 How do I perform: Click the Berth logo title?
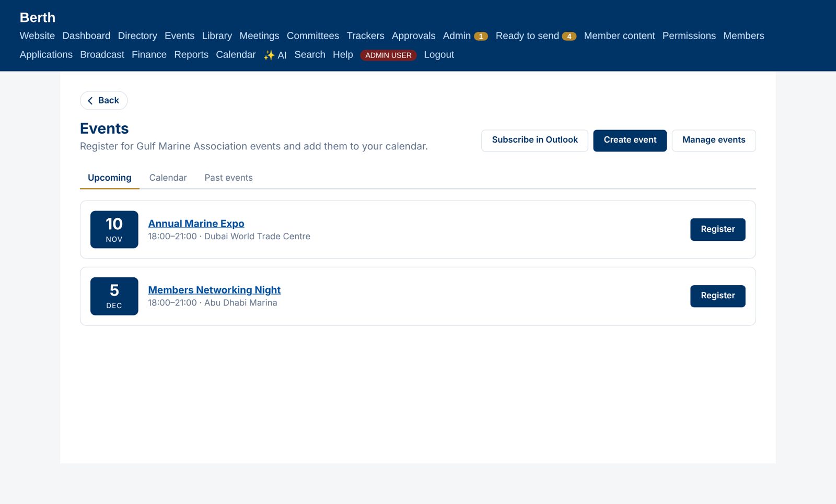[x=37, y=17]
